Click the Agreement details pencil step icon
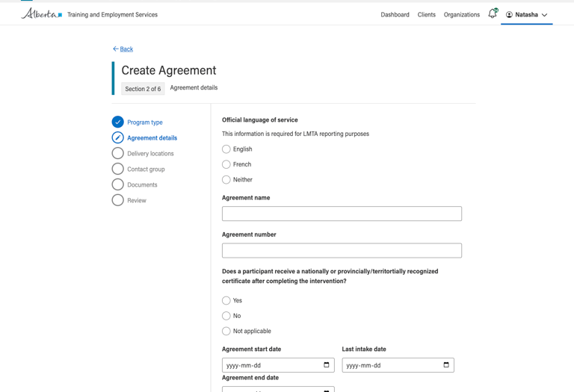This screenshot has height=392, width=574. click(117, 137)
